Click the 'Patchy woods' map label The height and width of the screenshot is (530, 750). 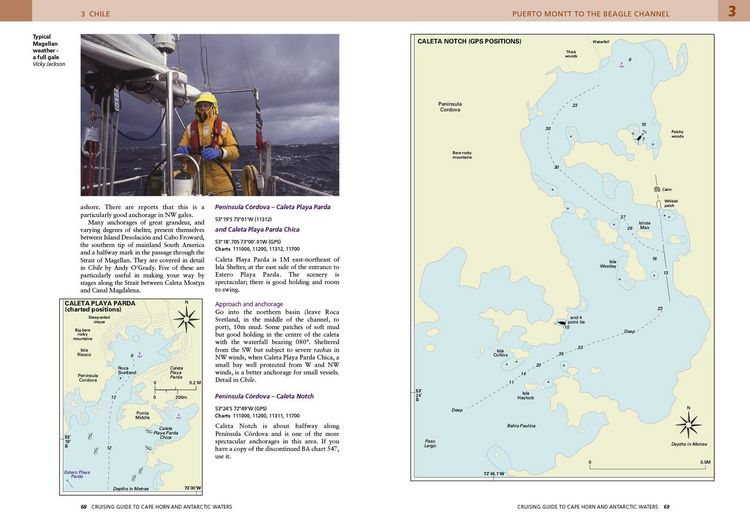click(677, 134)
